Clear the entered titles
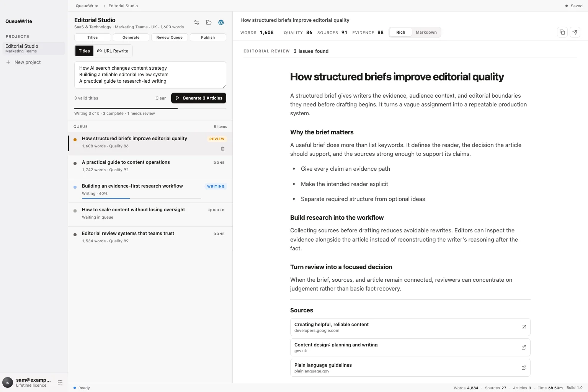Screen dimensions: 588x392 (161, 98)
